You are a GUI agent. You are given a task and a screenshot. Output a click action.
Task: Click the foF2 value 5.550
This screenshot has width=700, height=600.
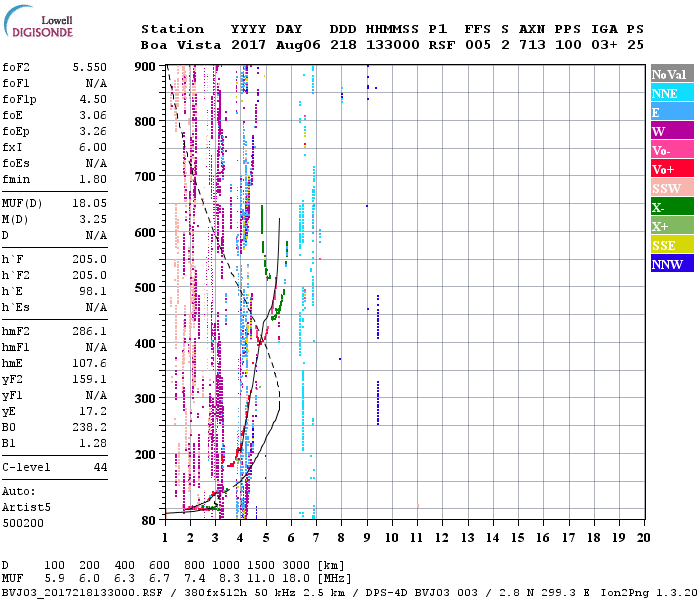[x=89, y=67]
